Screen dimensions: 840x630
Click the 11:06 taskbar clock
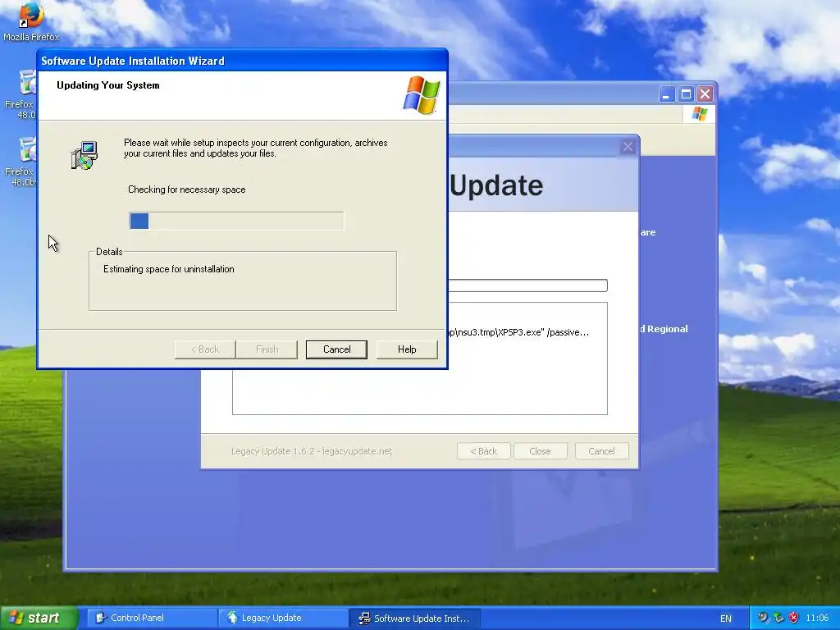(x=817, y=619)
